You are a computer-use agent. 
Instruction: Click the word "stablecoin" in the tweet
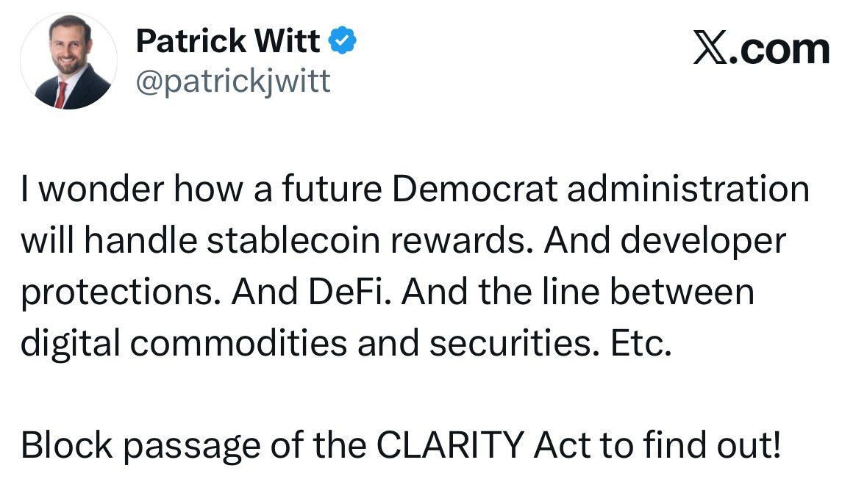coord(293,240)
